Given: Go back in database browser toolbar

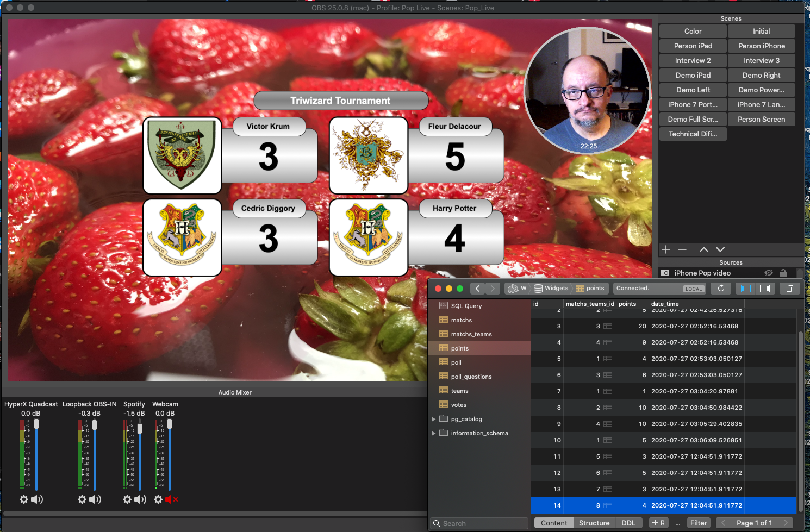Looking at the screenshot, I should point(477,289).
